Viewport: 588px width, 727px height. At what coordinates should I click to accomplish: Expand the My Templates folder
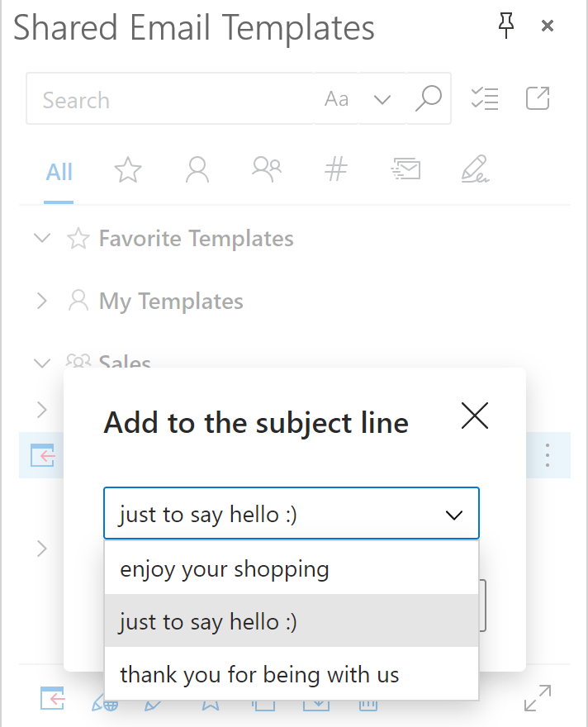(x=42, y=301)
